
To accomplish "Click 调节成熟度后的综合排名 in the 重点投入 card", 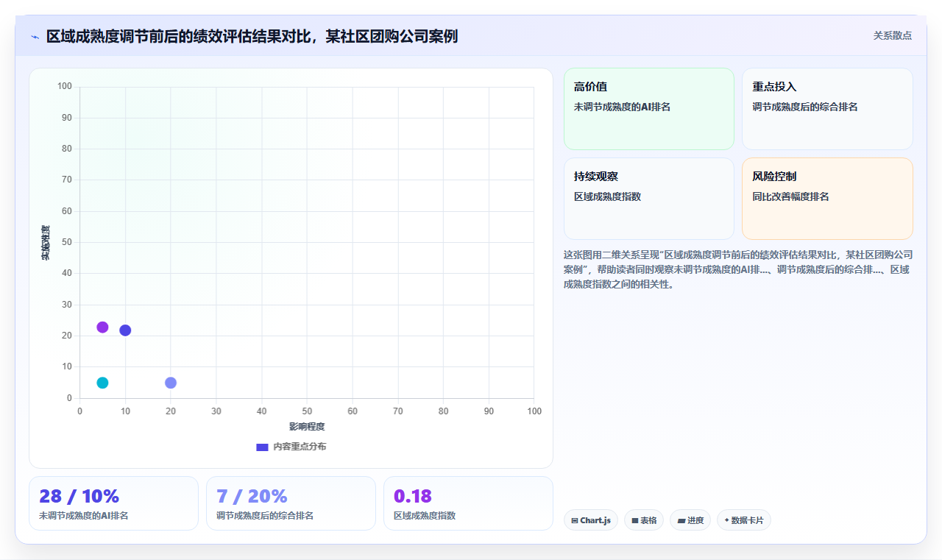I will click(805, 107).
